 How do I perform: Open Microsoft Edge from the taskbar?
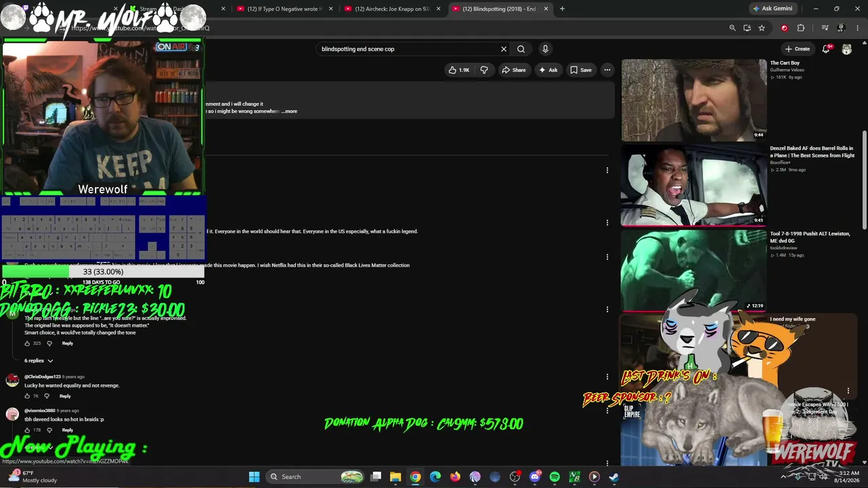435,476
